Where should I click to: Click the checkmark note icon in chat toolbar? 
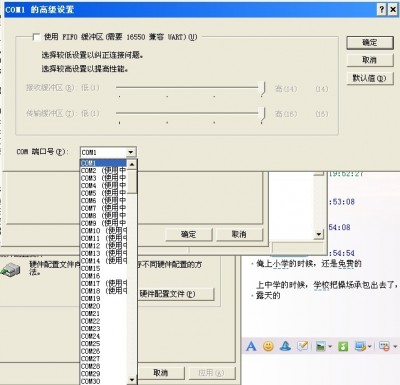coord(302,346)
